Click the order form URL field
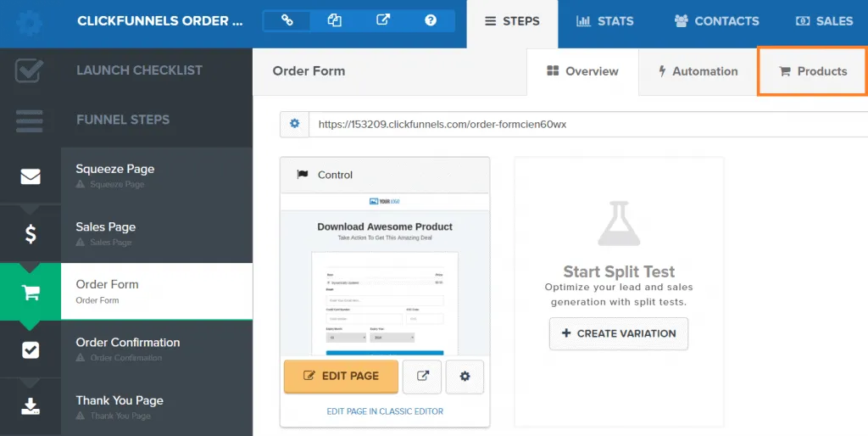This screenshot has width=868, height=436. (x=588, y=124)
